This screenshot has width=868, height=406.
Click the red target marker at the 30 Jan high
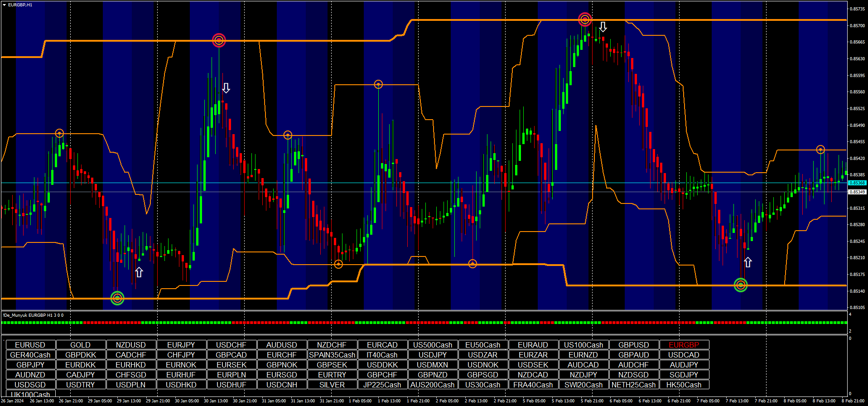[x=219, y=40]
